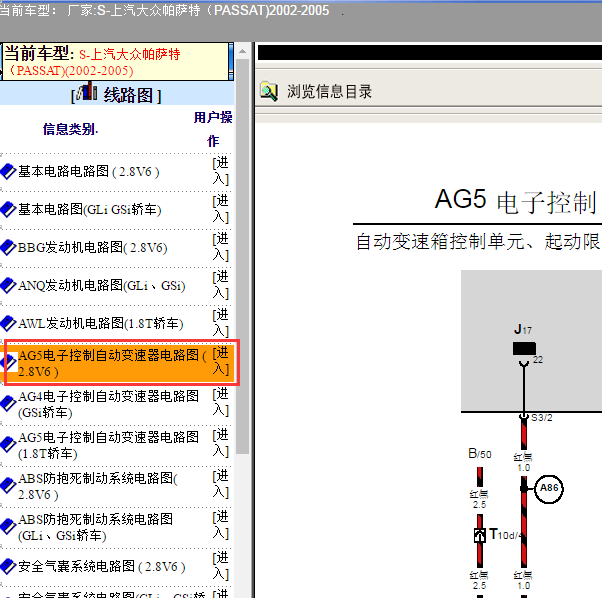Click the AG5 电子控制 diagram title
The height and width of the screenshot is (598, 602).
coord(516,201)
